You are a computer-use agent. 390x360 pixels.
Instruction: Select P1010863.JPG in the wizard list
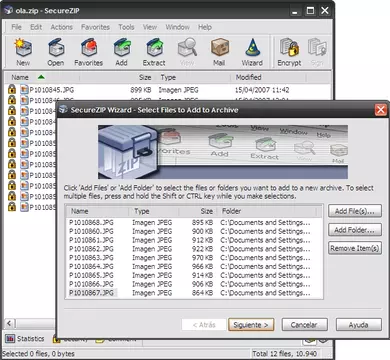tap(91, 258)
